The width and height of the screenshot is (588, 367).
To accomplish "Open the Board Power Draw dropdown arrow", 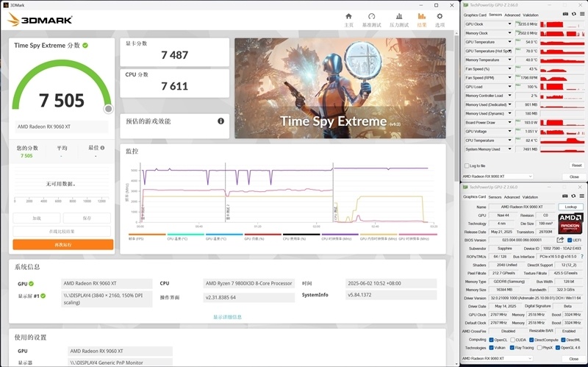I will [509, 122].
